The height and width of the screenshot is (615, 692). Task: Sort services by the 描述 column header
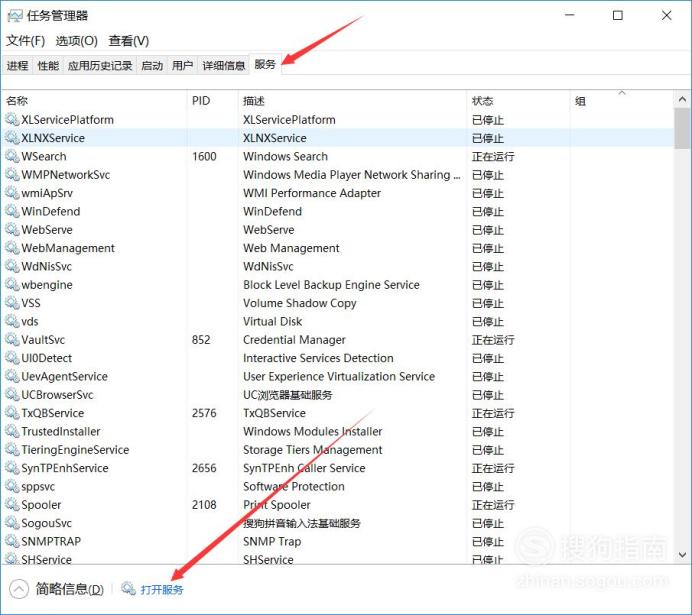tap(353, 101)
